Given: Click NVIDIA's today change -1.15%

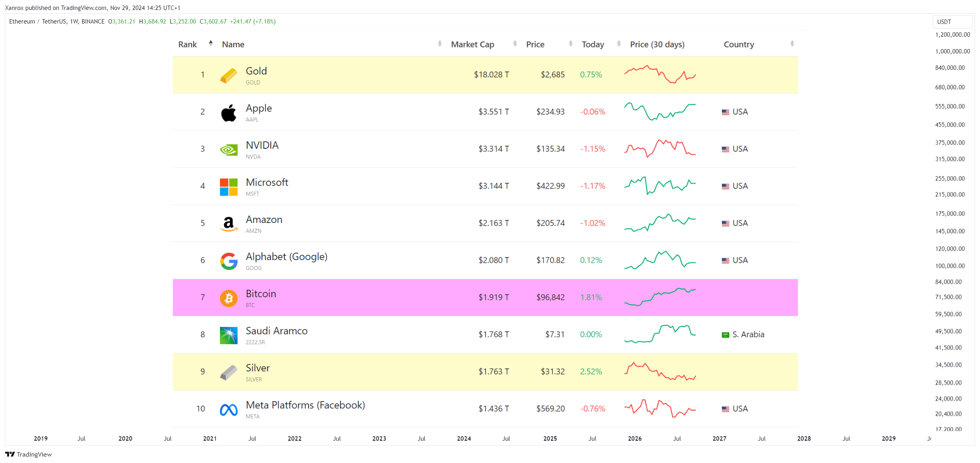Looking at the screenshot, I should point(593,149).
